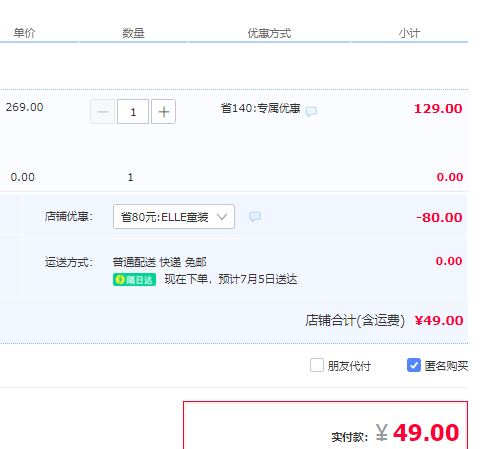Enable the 朋友代付 checkbox

[317, 365]
